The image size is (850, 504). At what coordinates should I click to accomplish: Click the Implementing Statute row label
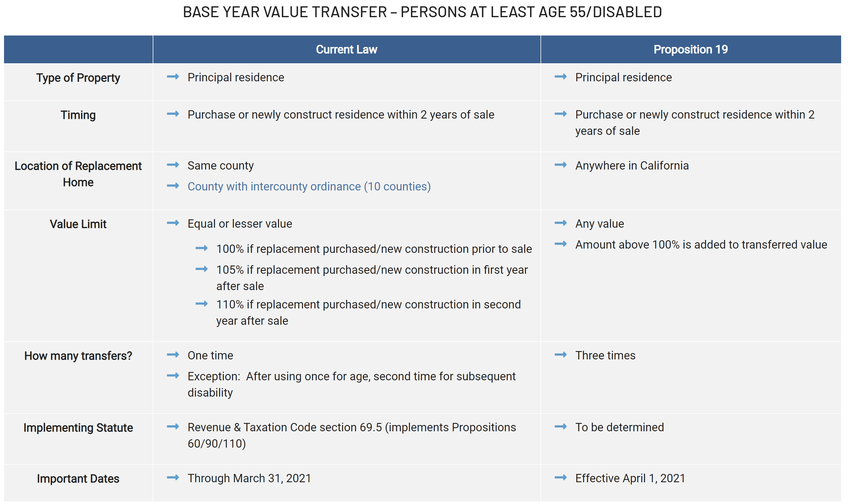coord(78,428)
